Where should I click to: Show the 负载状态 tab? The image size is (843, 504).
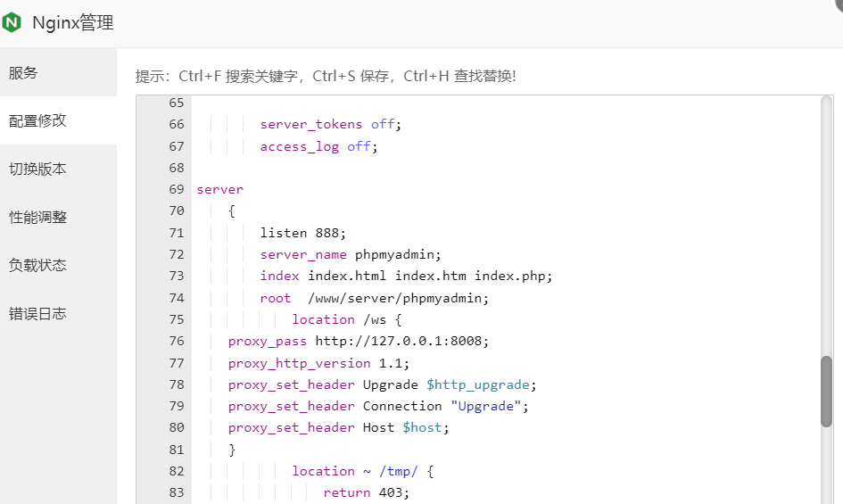[x=37, y=265]
